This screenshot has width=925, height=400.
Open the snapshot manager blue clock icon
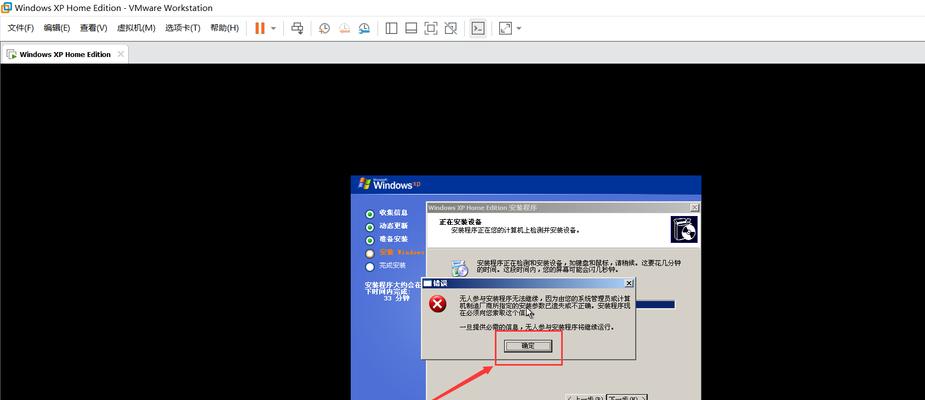(365, 28)
